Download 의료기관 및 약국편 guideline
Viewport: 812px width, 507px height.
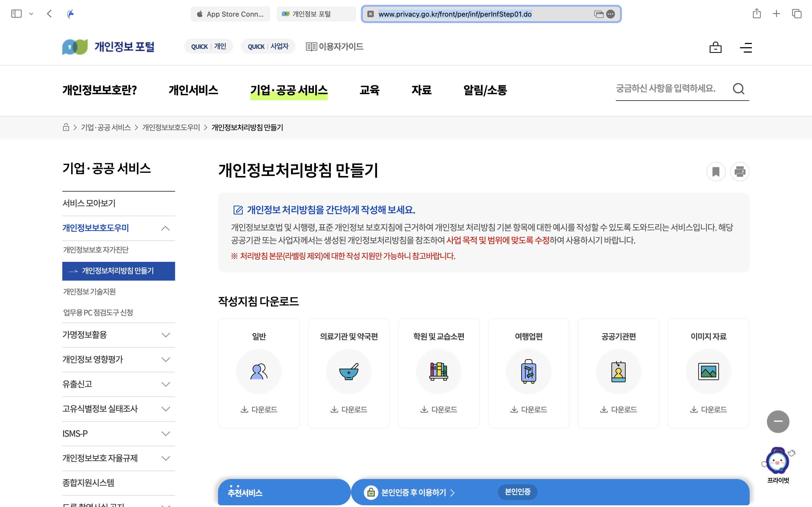pyautogui.click(x=349, y=409)
